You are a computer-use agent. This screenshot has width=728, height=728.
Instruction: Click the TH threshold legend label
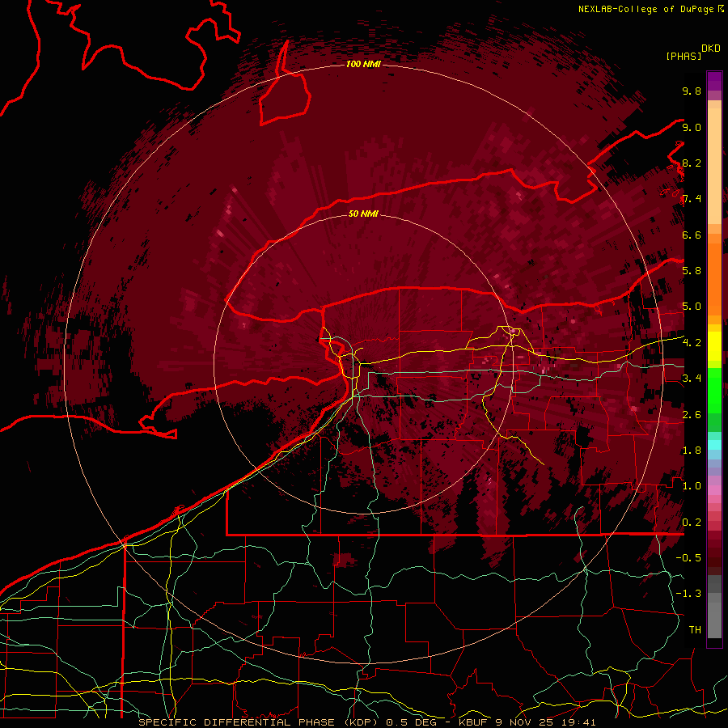(695, 630)
